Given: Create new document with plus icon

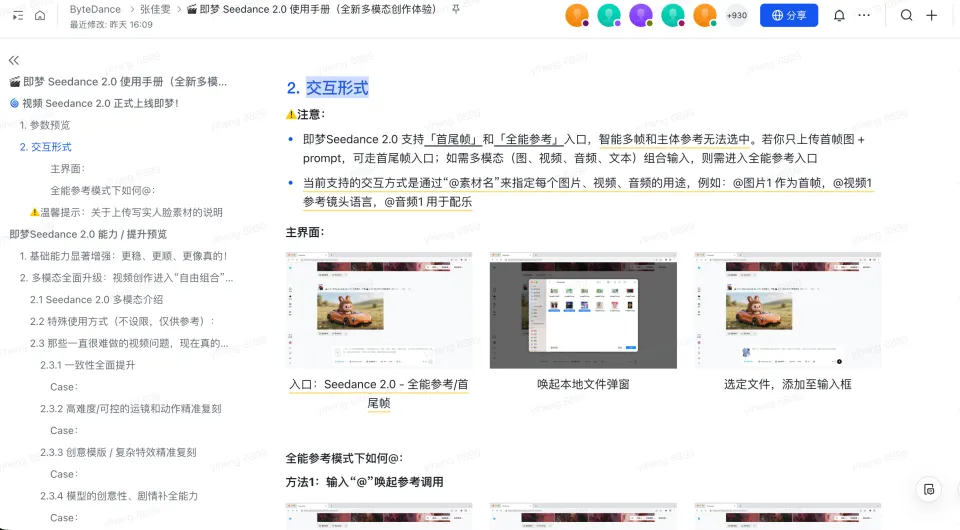Looking at the screenshot, I should 932,15.
